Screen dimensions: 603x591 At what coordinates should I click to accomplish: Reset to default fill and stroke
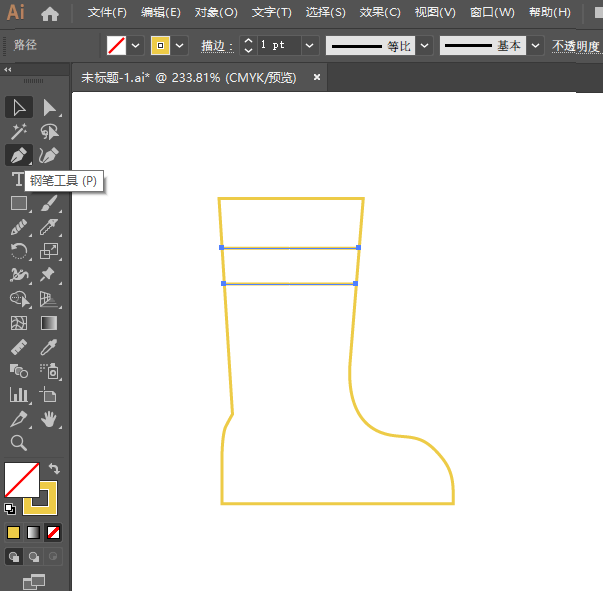[10, 508]
